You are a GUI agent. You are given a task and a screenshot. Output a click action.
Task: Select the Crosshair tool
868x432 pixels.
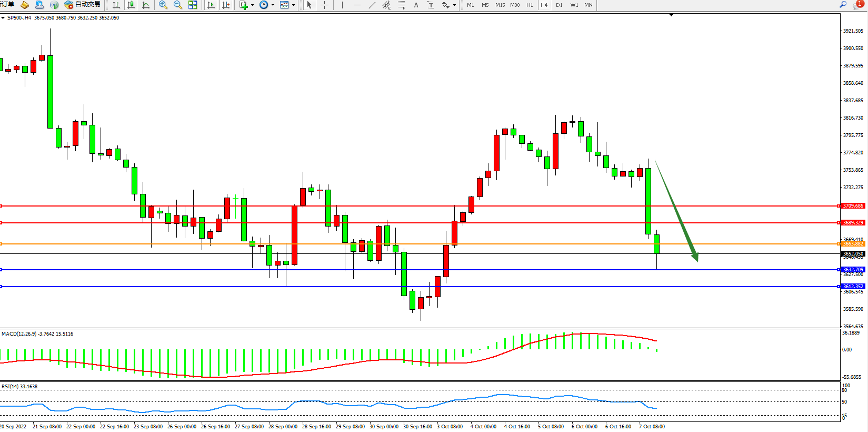tap(325, 5)
